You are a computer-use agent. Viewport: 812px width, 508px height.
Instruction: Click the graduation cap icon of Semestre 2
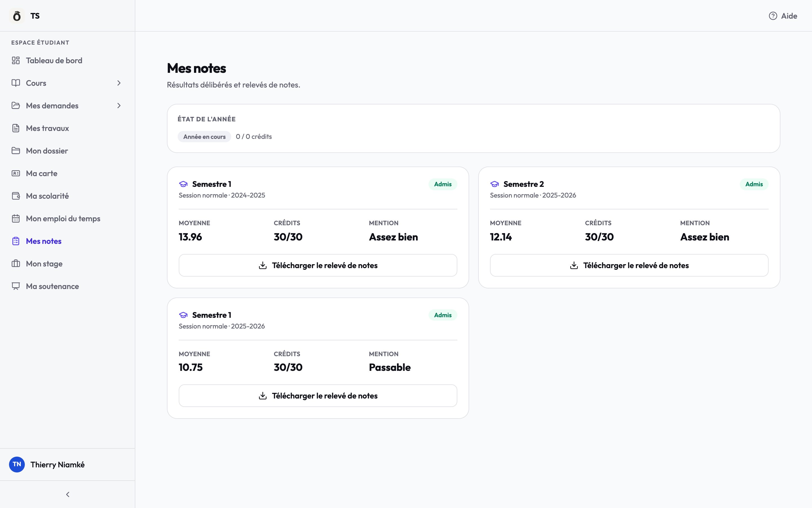click(495, 184)
